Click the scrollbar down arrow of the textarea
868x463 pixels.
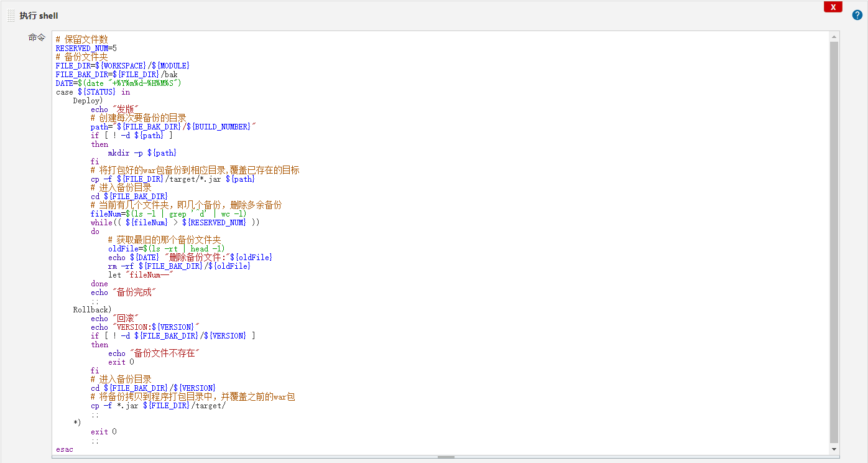click(x=834, y=448)
